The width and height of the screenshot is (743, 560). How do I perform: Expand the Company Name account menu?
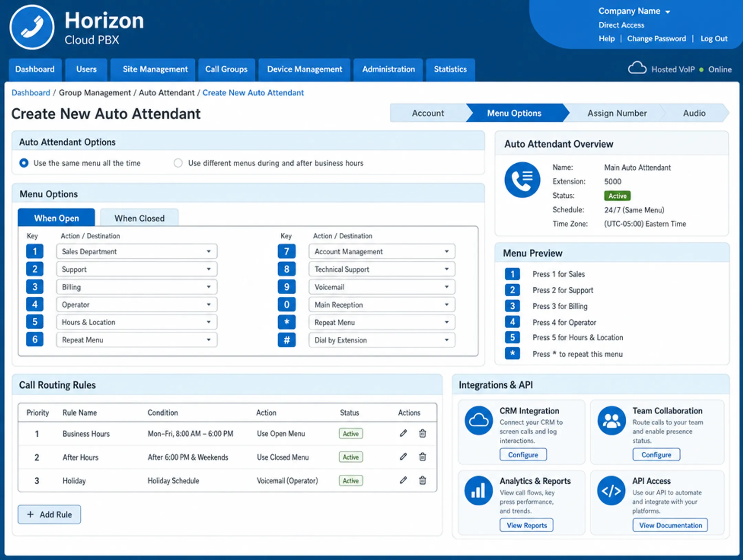[x=634, y=11]
